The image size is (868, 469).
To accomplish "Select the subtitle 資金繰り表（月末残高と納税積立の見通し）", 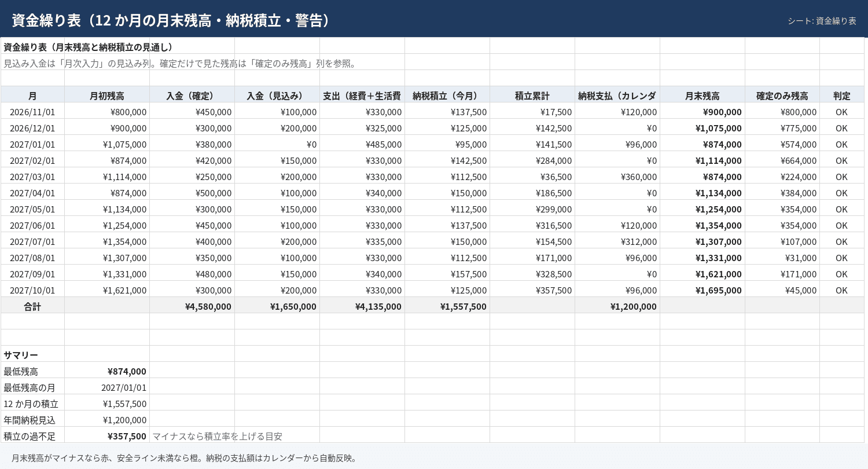I will (88, 47).
